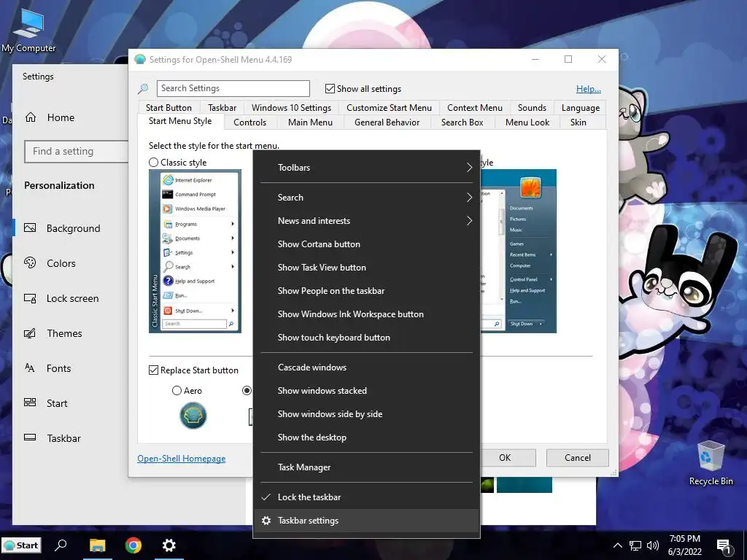
Task: Open the My Computer desktop icon
Action: (28, 31)
